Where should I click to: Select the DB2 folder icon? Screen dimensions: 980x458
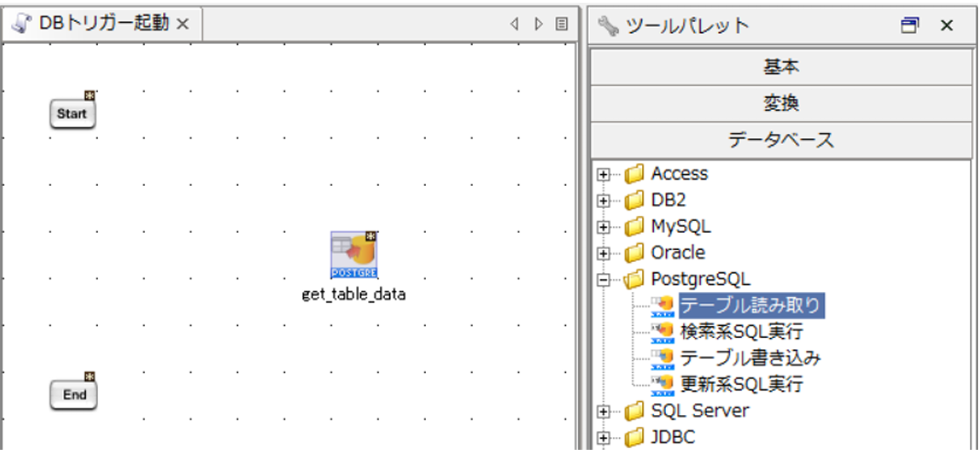(634, 201)
